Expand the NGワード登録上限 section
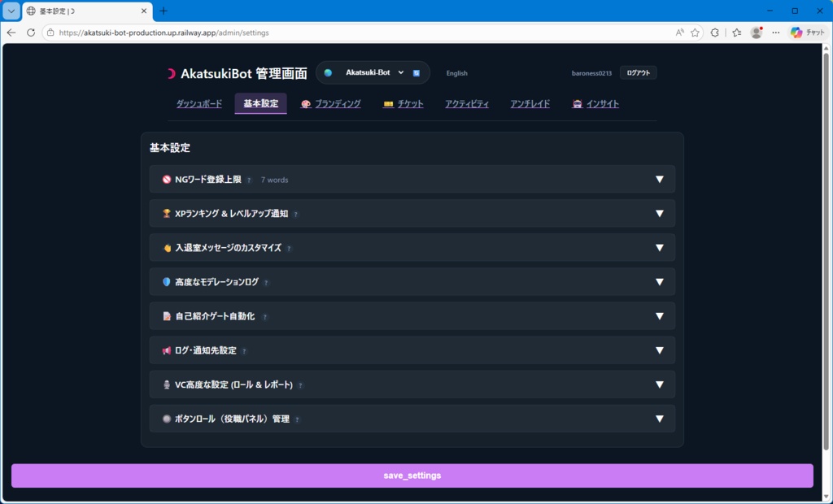The image size is (833, 504). (659, 179)
